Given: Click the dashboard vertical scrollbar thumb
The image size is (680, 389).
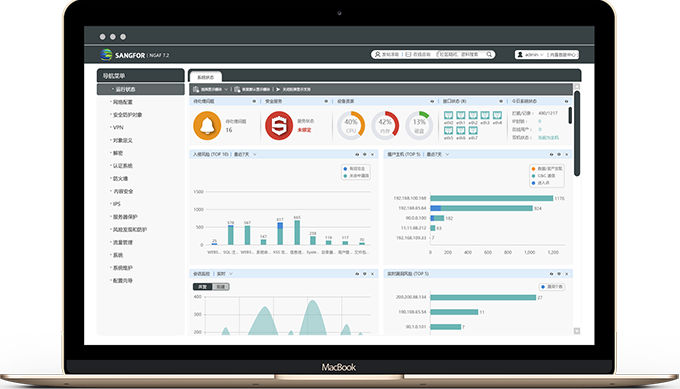Looking at the screenshot, I should pos(577,134).
